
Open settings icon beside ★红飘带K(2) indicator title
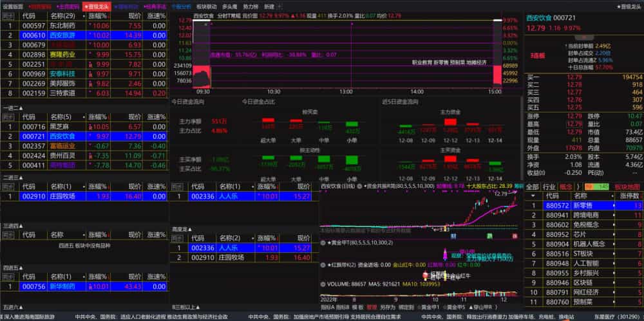[x=323, y=265]
